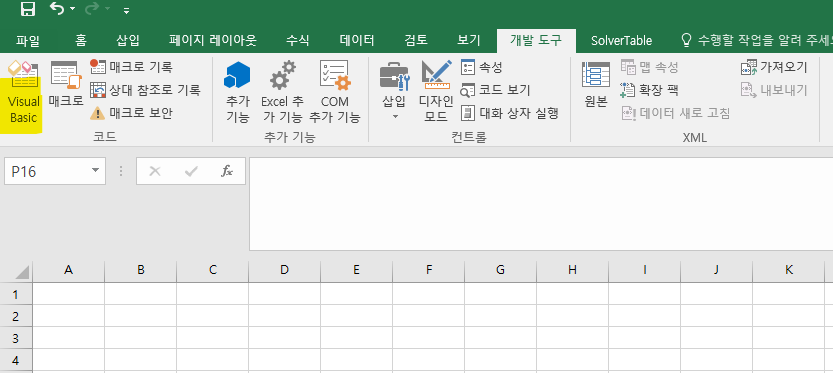The image size is (833, 373).
Task: Customize the Quick Access Toolbar dropdown
Action: point(126,10)
